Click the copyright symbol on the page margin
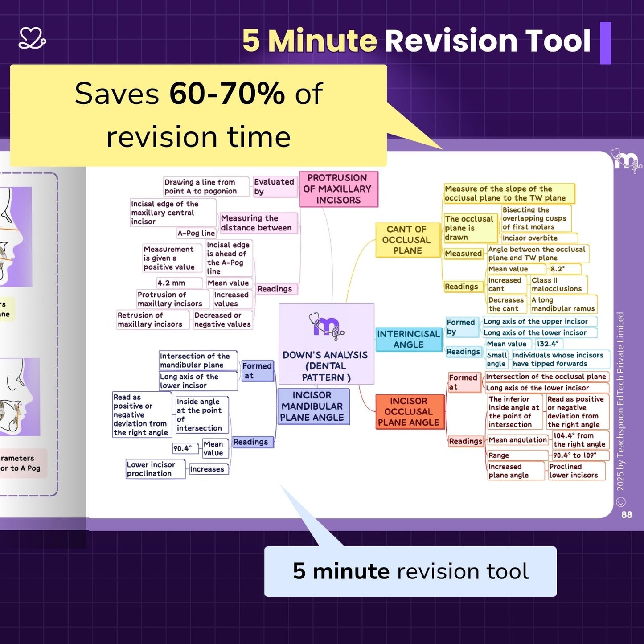 (620, 502)
